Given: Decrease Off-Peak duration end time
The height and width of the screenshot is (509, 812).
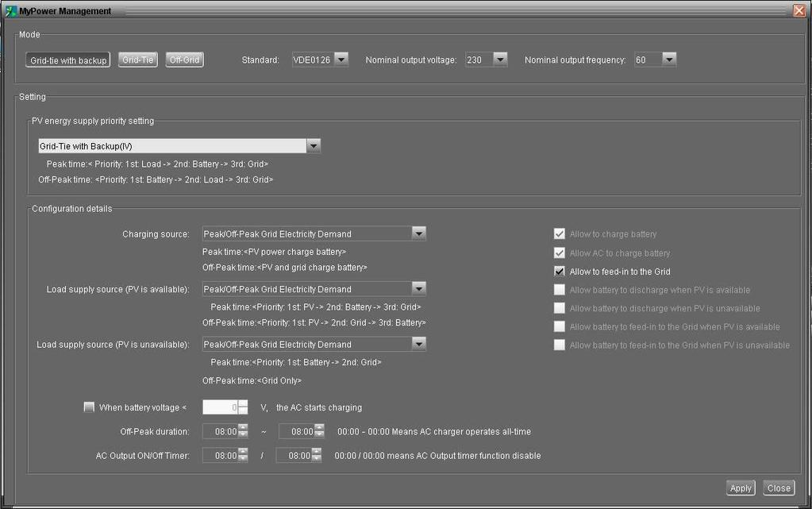Looking at the screenshot, I should 319,435.
